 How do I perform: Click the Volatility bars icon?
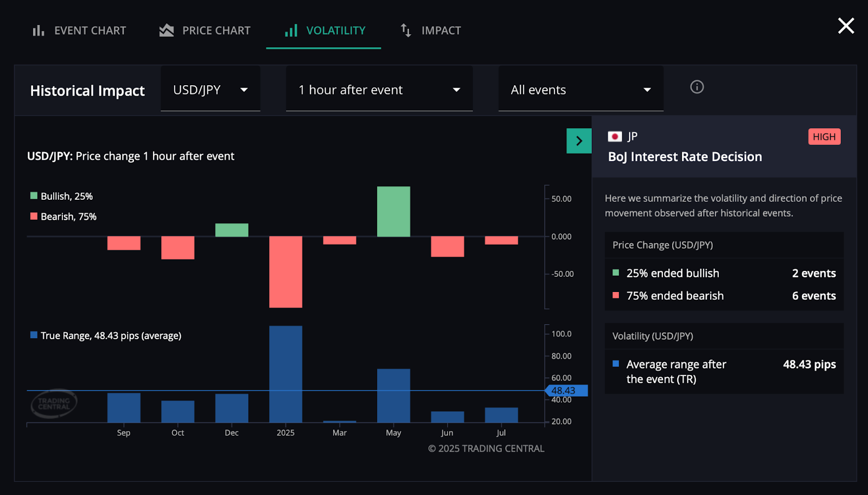click(x=291, y=31)
